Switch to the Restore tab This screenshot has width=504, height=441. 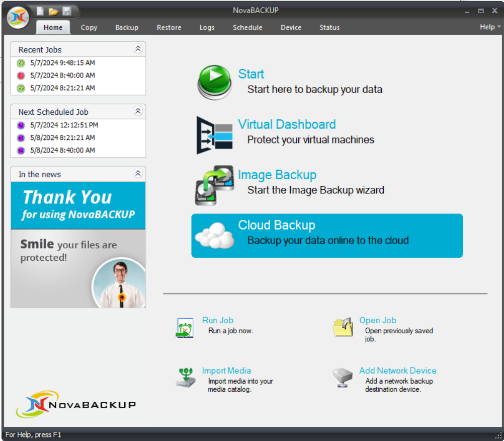point(169,28)
